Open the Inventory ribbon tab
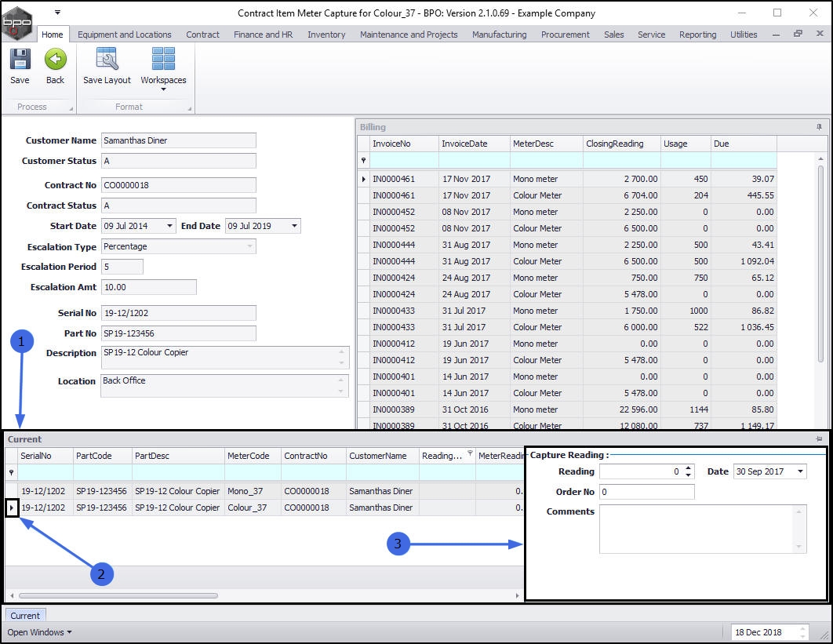 [326, 35]
